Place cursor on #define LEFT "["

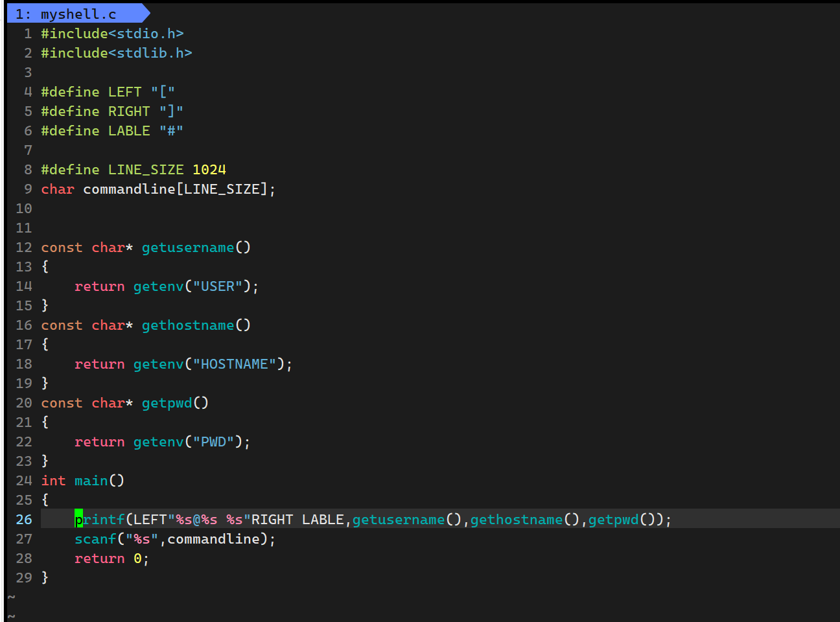click(108, 92)
